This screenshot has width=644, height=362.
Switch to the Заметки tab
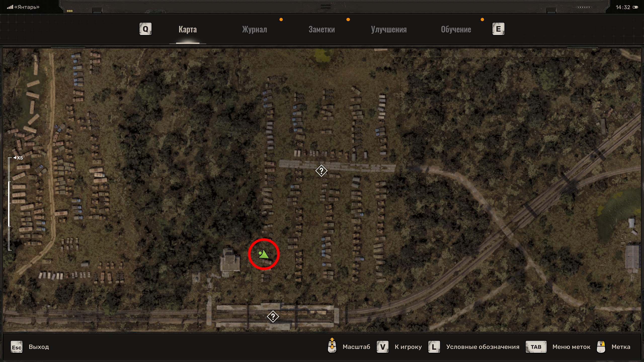coord(322,29)
